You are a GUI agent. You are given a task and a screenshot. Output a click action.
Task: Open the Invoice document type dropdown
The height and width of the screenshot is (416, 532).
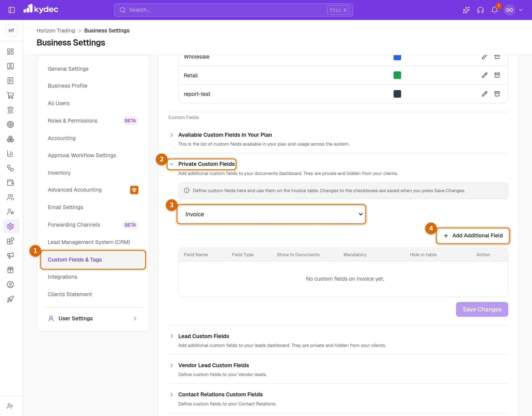pos(271,214)
